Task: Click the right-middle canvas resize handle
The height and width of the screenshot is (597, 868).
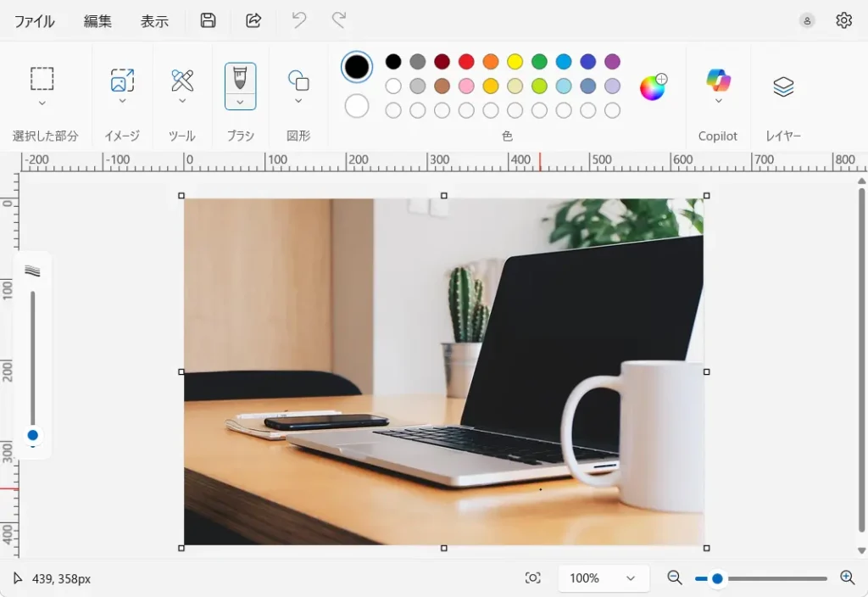Action: [706, 371]
